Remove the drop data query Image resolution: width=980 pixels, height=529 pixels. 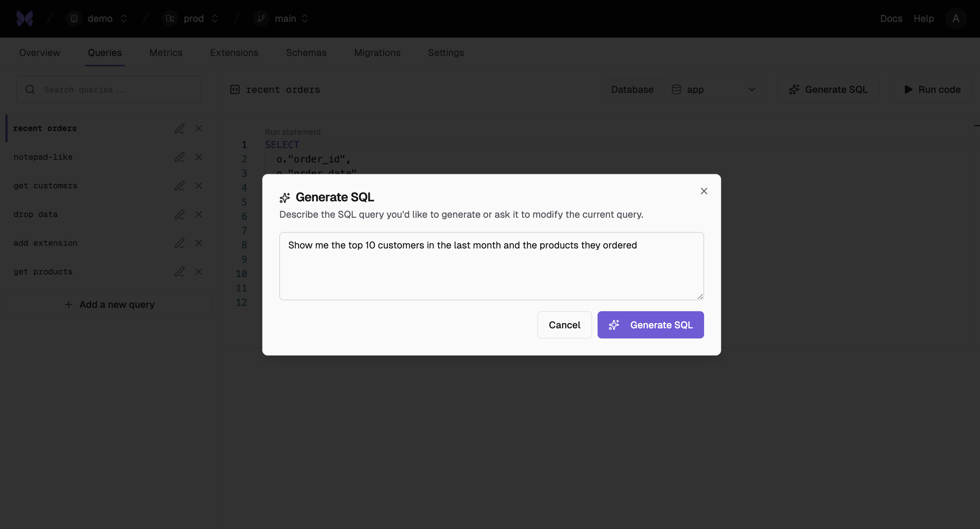tap(199, 214)
